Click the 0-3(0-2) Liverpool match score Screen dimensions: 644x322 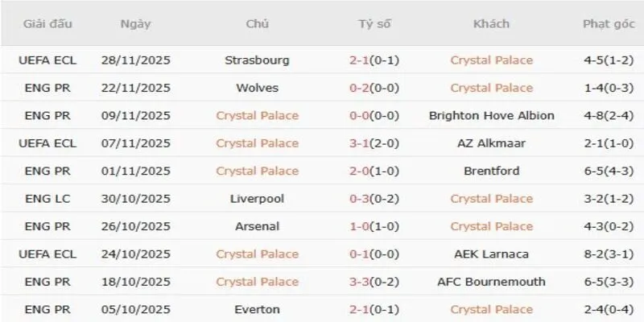(374, 199)
